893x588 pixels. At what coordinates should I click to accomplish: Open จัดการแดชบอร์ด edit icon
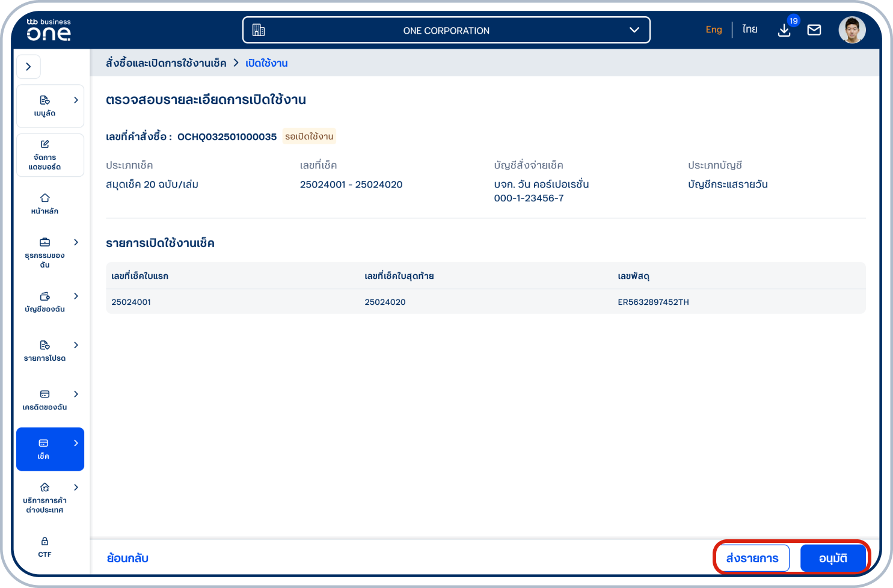44,144
